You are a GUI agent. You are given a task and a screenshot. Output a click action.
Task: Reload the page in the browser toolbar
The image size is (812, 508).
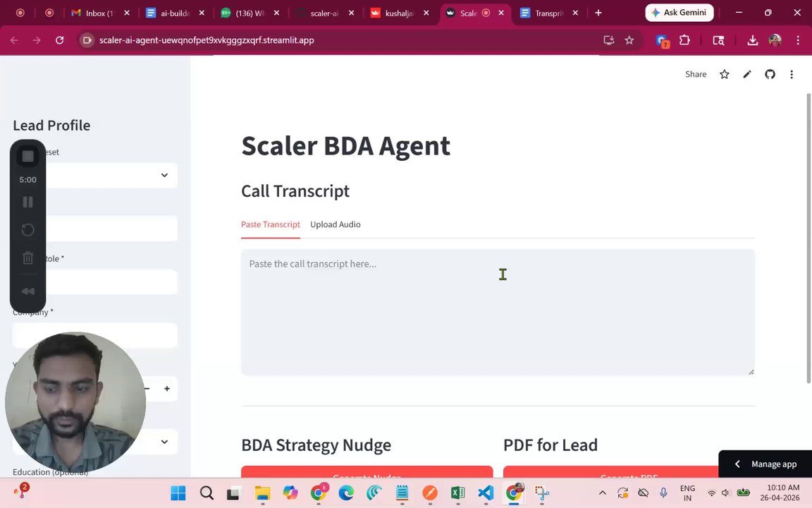(59, 40)
